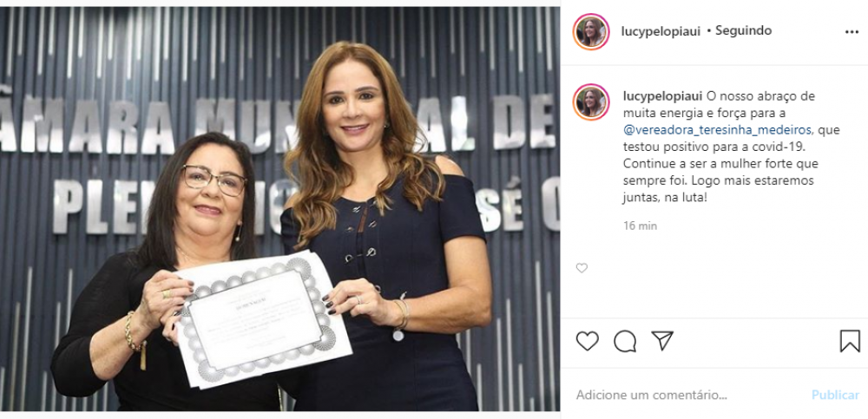Image resolution: width=868 pixels, height=419 pixels.
Task: Open lucypelopiaui header profile picture
Action: (591, 31)
